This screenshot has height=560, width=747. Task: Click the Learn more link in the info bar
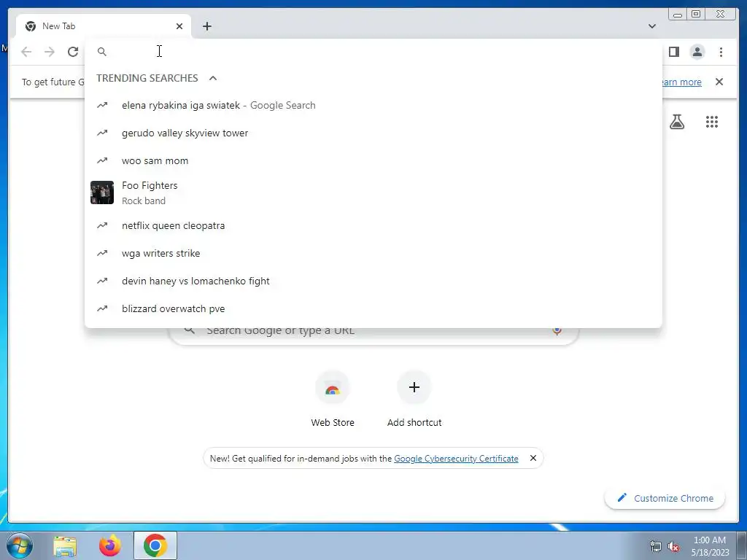[x=681, y=82]
